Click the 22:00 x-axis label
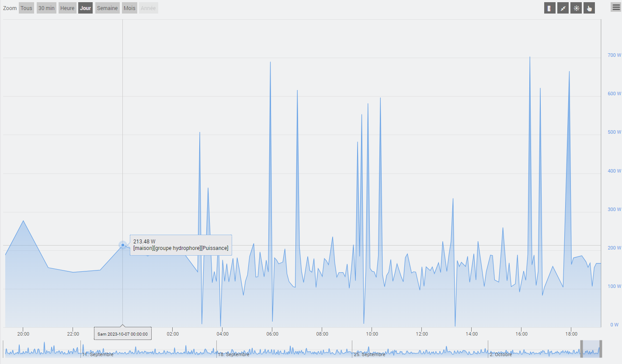The width and height of the screenshot is (622, 364). 73,334
